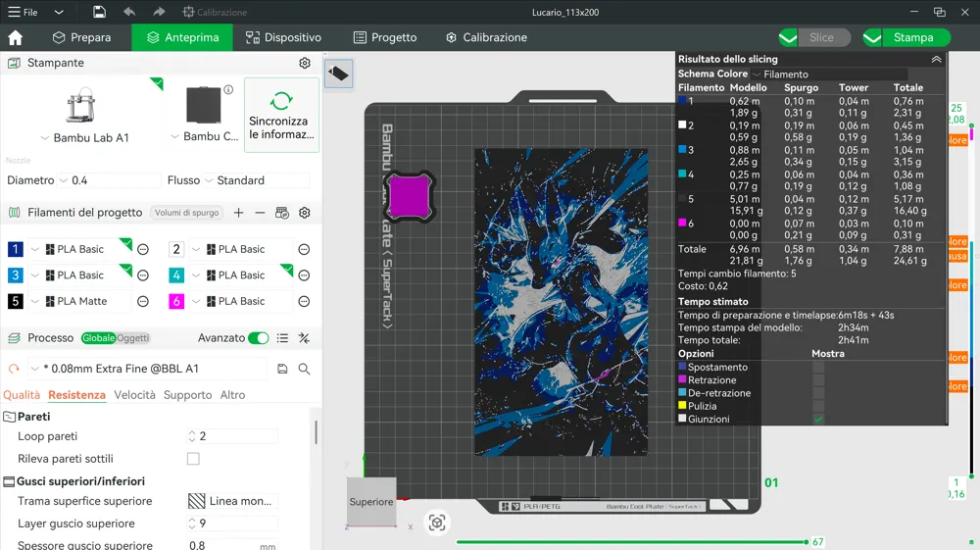
Task: Open the Calibrazione tab
Action: click(486, 37)
